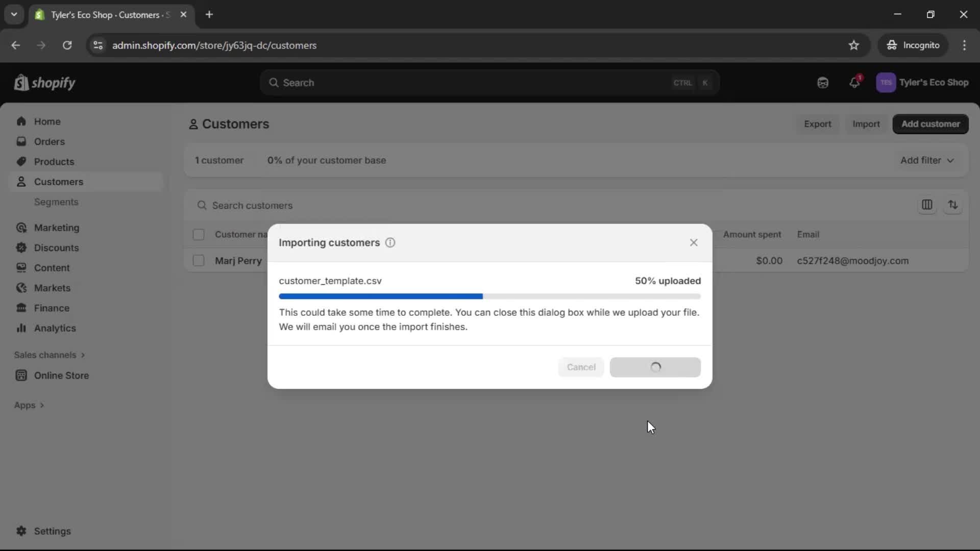Check the checkbox next to Marj Perry

[199, 260]
